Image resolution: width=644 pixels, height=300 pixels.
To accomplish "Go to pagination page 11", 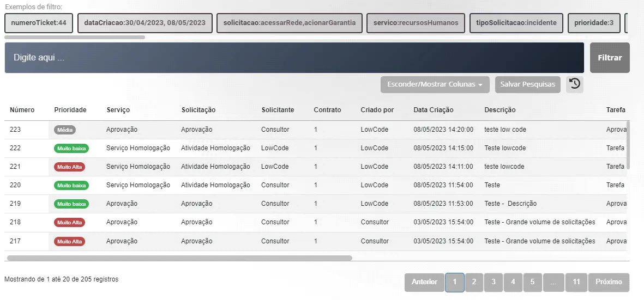I will (x=576, y=283).
